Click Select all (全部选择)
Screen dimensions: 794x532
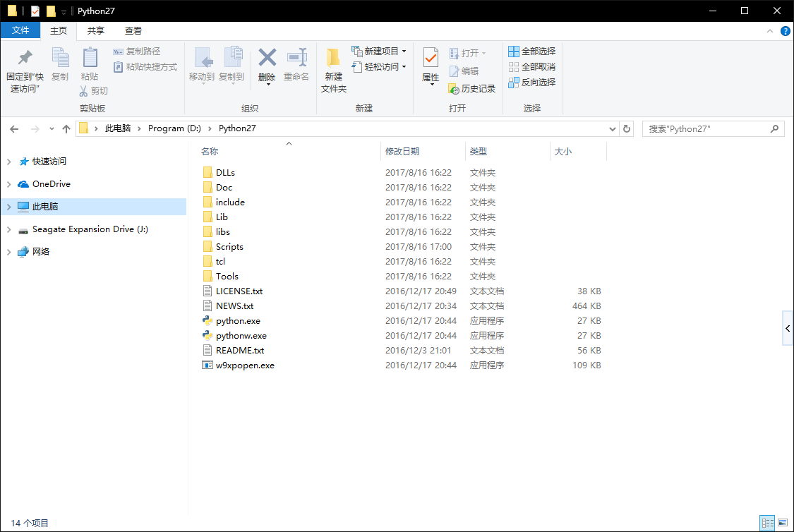(x=531, y=51)
